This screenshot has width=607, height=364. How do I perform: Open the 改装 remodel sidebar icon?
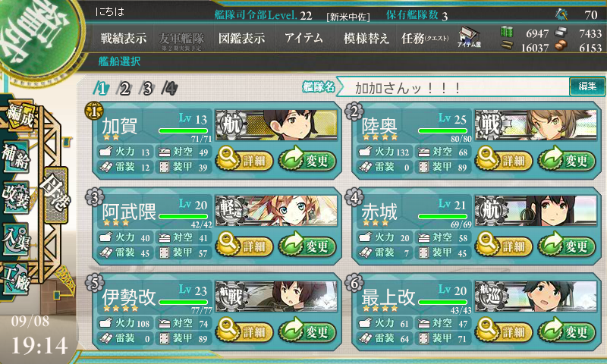[x=16, y=197]
